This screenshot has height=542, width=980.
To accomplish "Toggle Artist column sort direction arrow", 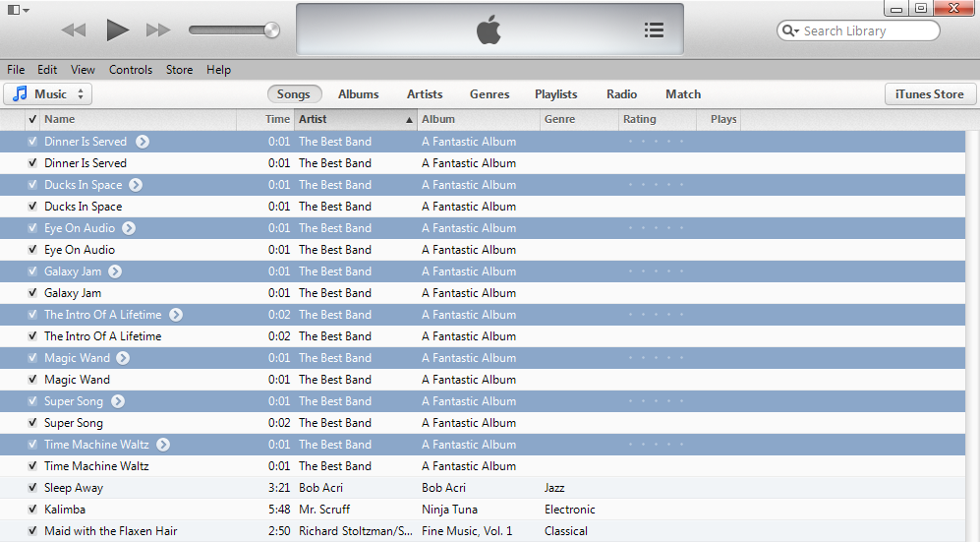I will coord(409,119).
